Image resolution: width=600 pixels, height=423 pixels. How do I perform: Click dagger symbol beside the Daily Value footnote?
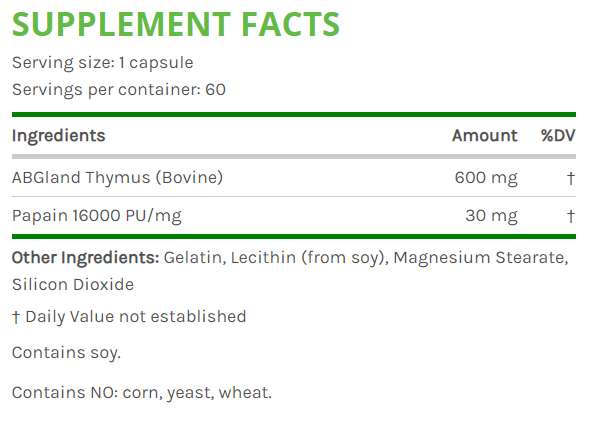click(16, 316)
